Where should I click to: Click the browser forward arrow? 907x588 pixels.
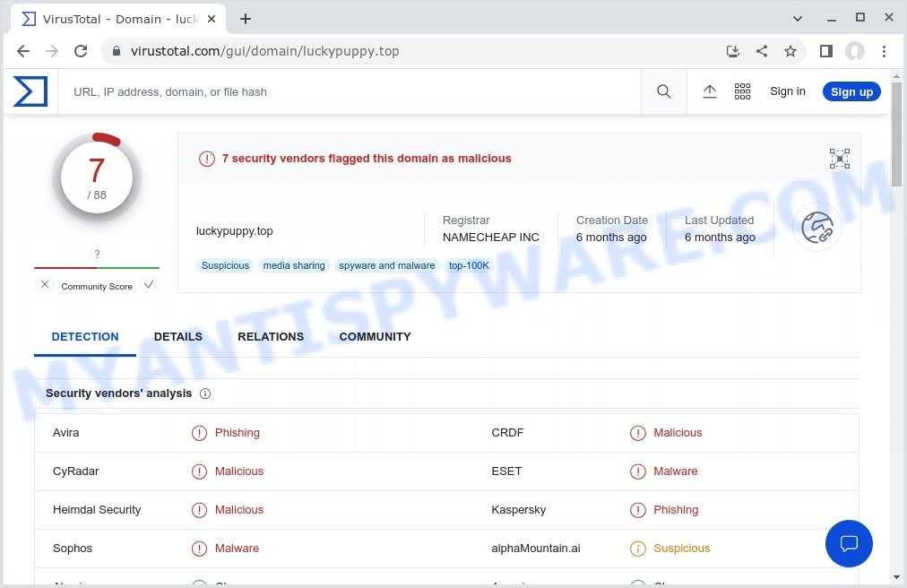(52, 51)
